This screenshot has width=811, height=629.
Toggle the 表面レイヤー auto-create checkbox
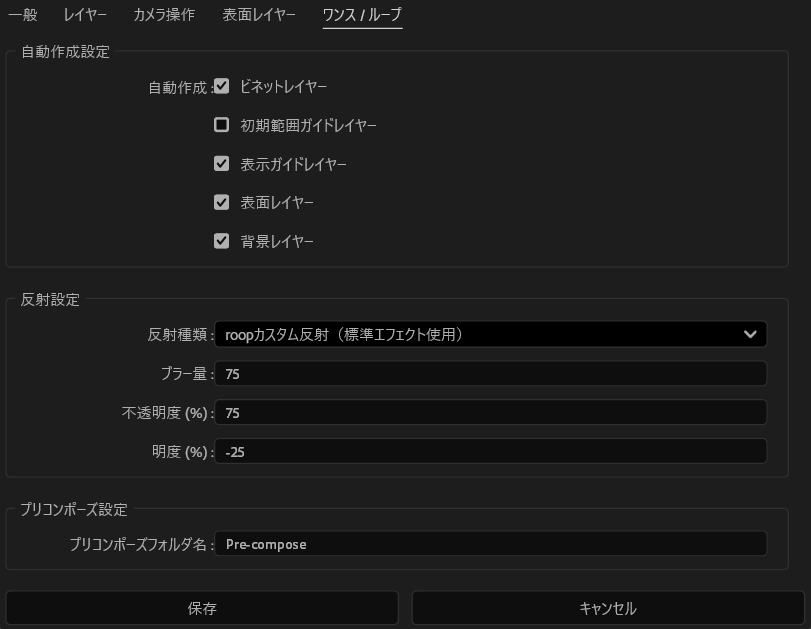click(x=221, y=202)
